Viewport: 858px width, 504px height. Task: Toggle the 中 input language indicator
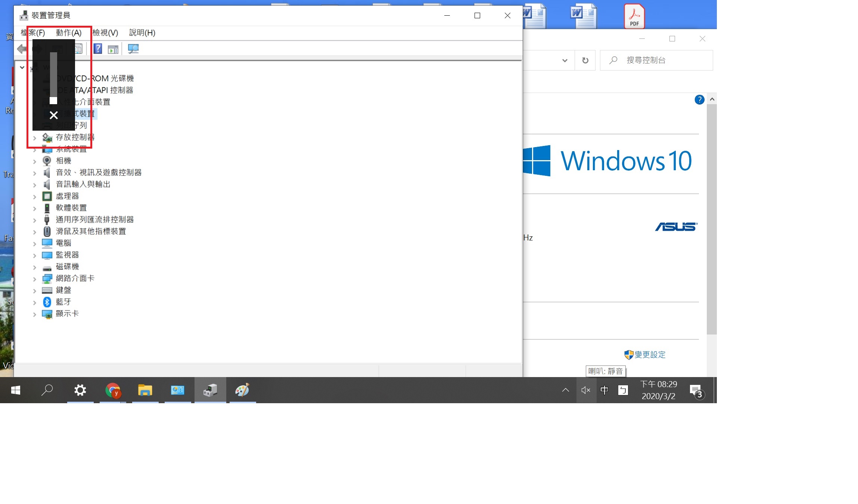[604, 391]
